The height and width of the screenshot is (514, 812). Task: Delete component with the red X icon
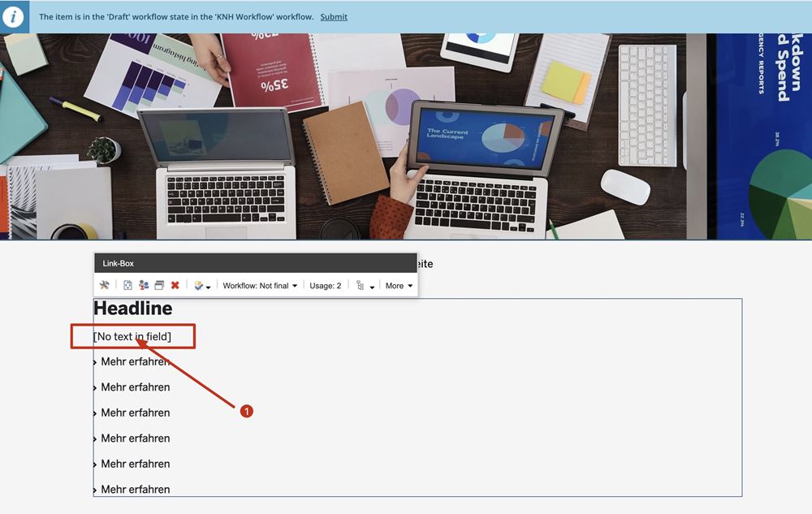click(175, 286)
